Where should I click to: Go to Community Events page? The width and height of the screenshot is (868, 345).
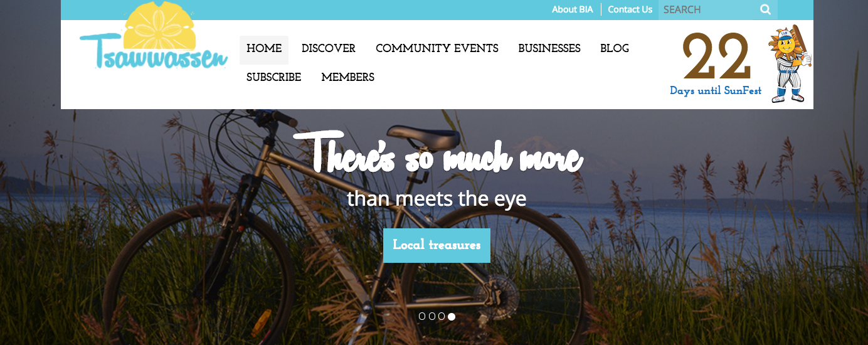[x=437, y=49]
